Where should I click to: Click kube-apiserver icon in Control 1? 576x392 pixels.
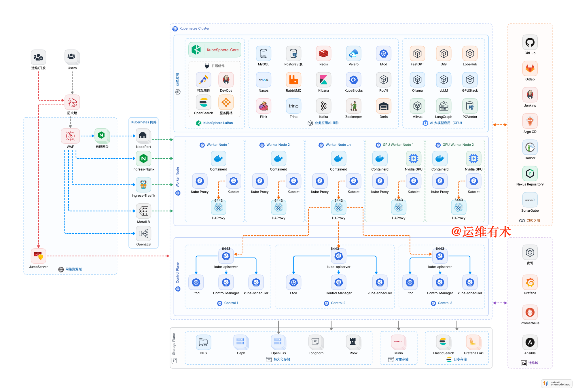[x=226, y=256]
